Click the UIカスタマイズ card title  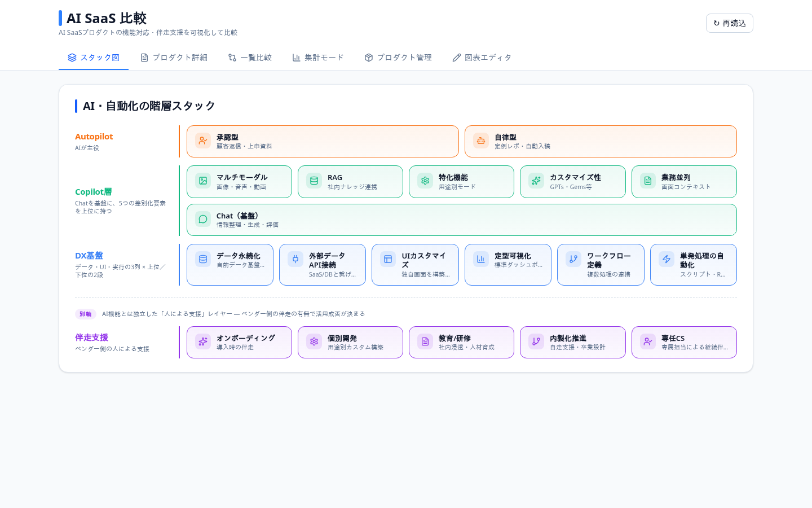pos(423,260)
